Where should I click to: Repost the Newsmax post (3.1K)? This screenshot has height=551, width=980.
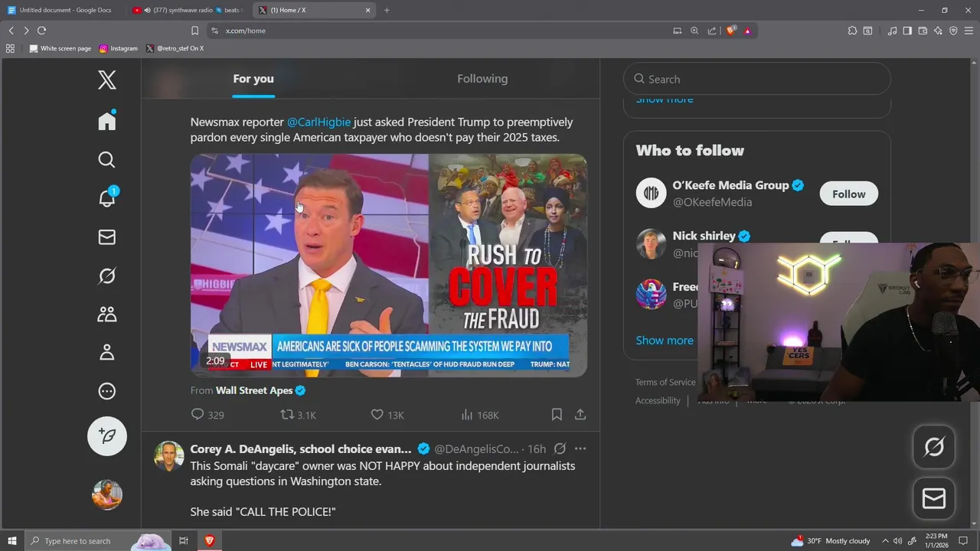tap(298, 415)
